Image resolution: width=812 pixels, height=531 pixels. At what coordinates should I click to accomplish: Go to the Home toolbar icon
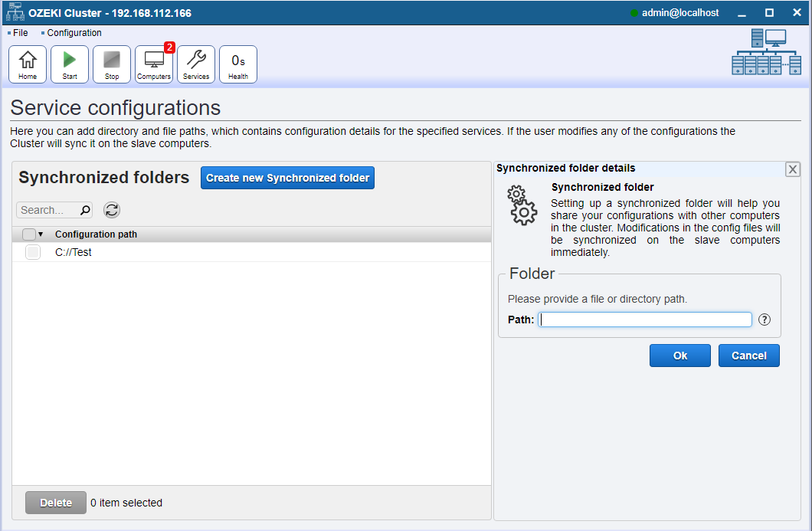click(x=28, y=64)
